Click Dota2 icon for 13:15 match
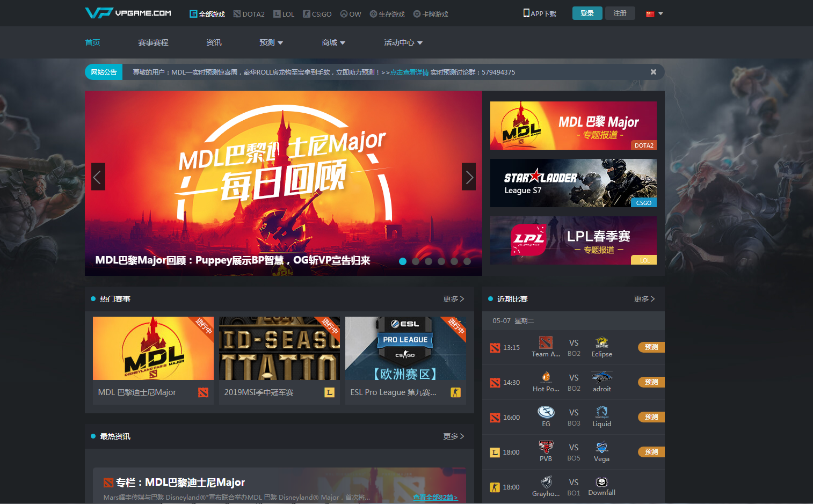The height and width of the screenshot is (504, 813). [495, 348]
